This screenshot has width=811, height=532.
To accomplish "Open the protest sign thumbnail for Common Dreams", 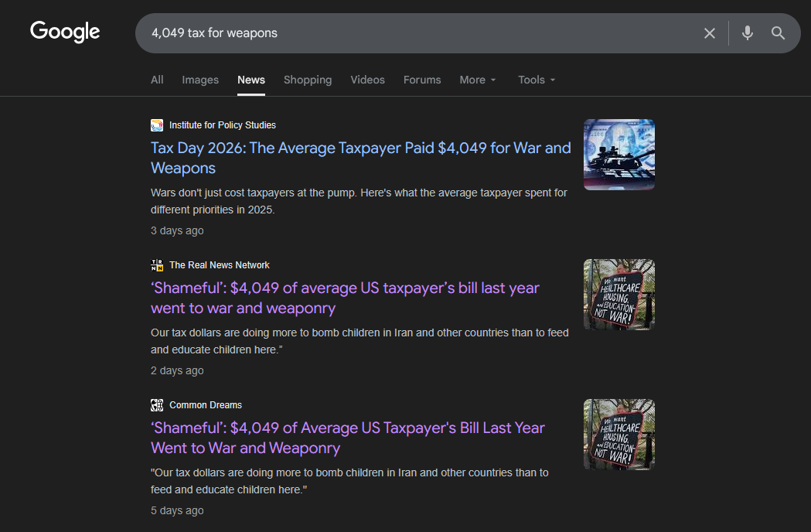I will click(619, 435).
